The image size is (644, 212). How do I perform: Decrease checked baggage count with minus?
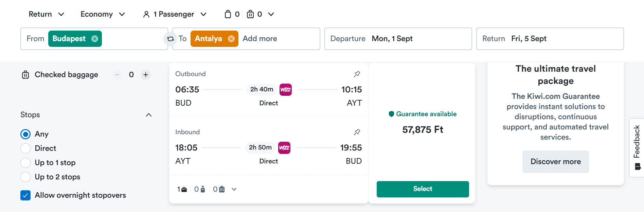click(x=117, y=75)
